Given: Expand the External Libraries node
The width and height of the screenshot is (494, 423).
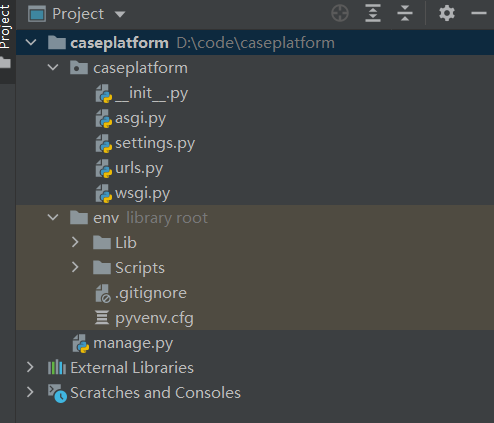Looking at the screenshot, I should click(30, 367).
